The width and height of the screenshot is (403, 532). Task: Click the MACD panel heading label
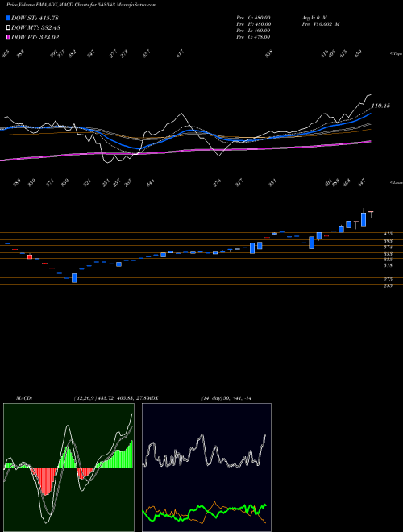click(23, 398)
